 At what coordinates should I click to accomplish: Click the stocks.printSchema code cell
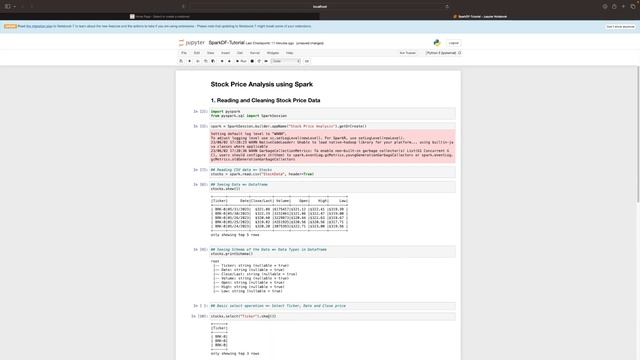pyautogui.click(x=332, y=251)
